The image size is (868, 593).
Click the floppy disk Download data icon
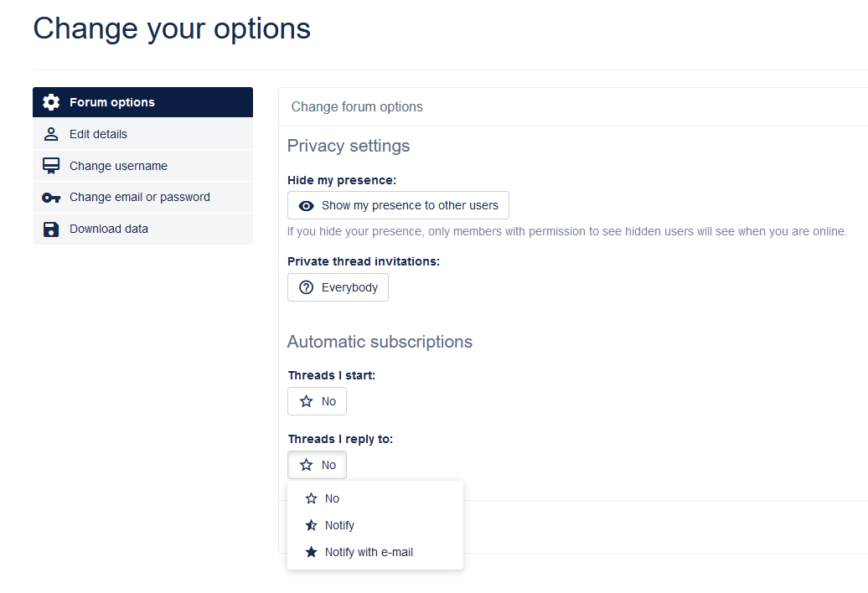[51, 229]
